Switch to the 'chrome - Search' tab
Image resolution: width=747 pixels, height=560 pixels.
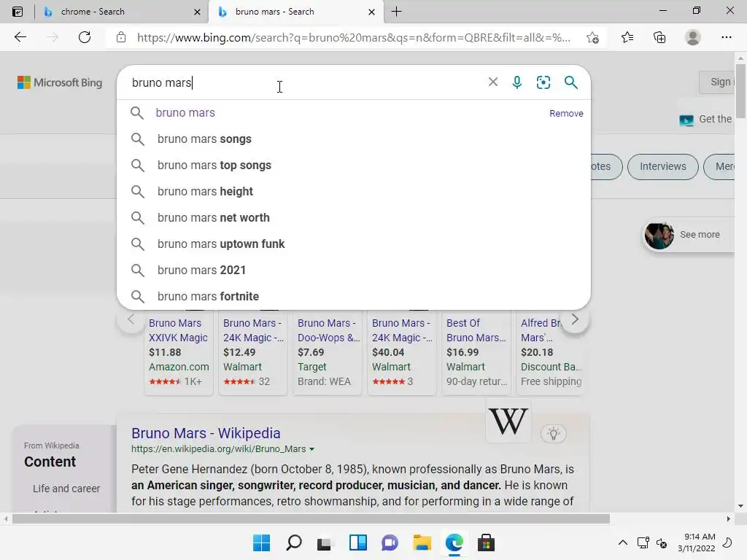(x=122, y=12)
